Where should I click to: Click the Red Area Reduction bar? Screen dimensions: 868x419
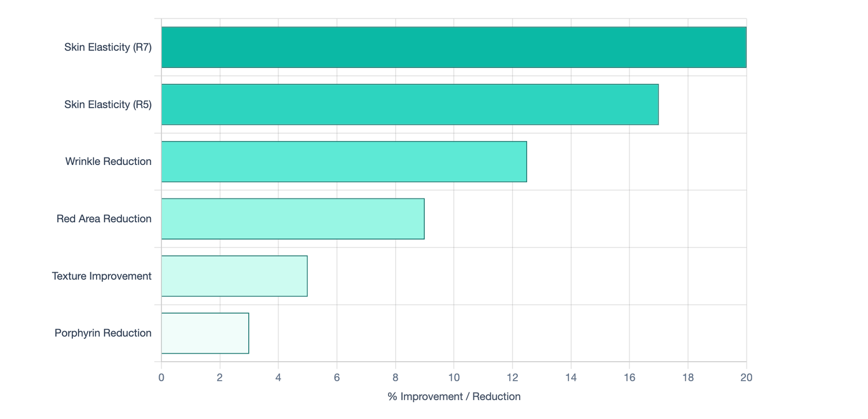[293, 219]
